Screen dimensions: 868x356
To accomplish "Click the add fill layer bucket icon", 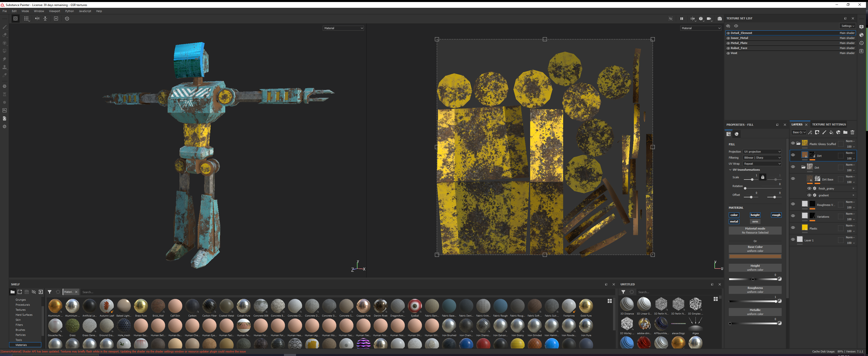I will [x=831, y=132].
